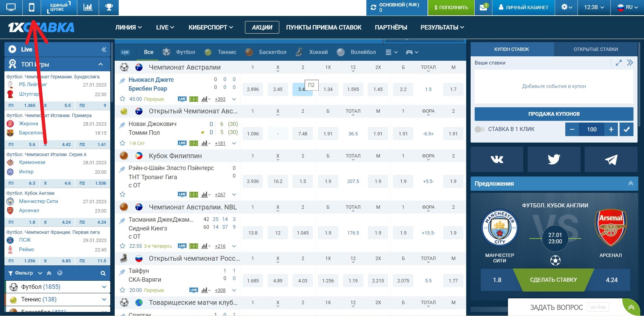
Task: Open the ПАРТНЁРЫ page
Action: [x=391, y=27]
